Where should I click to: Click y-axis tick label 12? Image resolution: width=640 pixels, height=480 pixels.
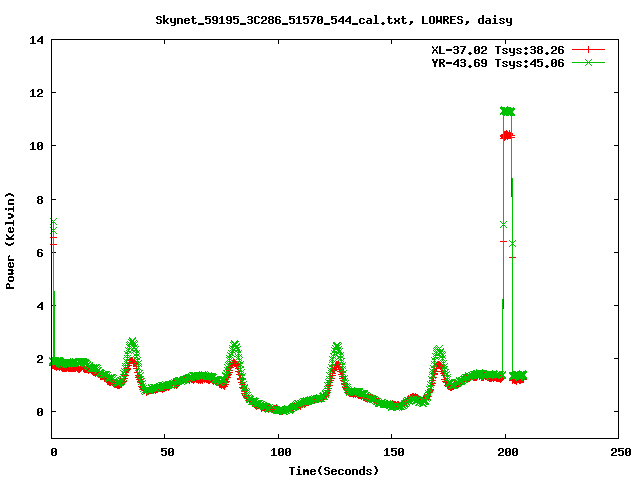coord(37,93)
